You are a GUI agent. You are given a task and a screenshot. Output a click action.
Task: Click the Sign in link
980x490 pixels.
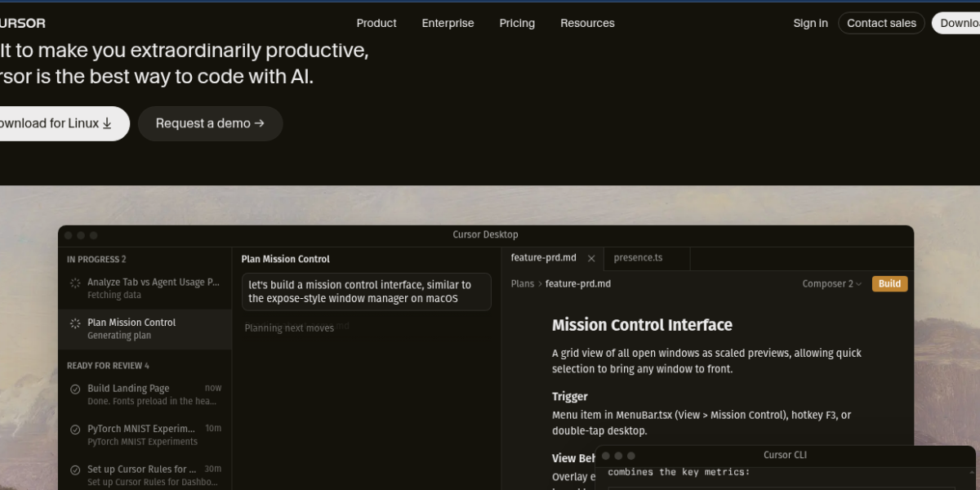coord(810,23)
